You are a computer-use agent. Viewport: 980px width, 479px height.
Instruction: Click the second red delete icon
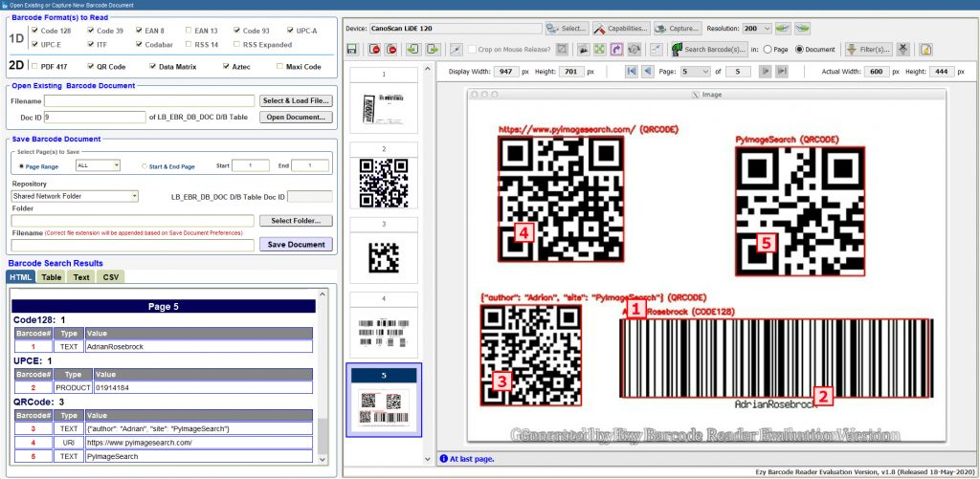391,50
